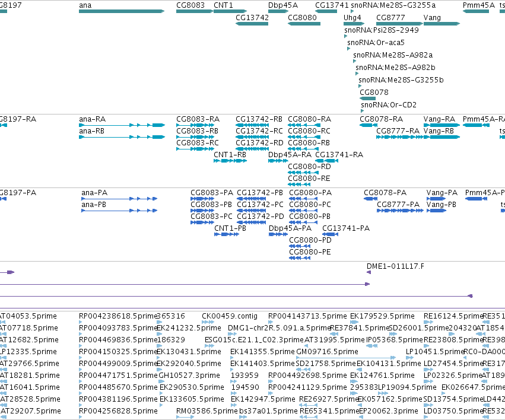Select the ana-RB transcript label
This screenshot has height=420, width=505.
[91, 131]
